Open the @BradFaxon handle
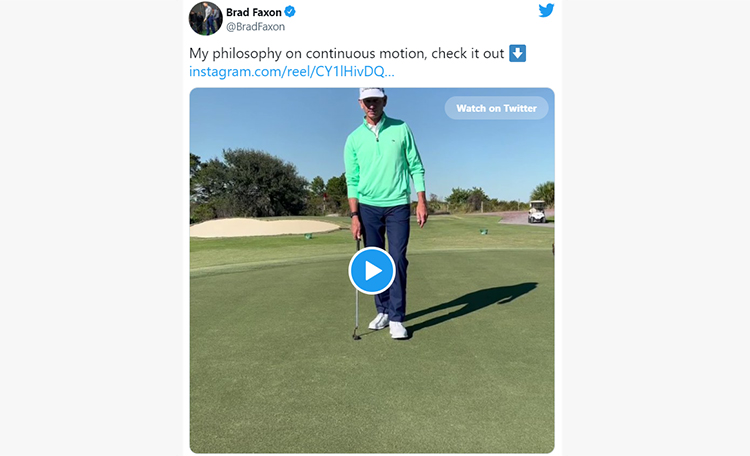The height and width of the screenshot is (456, 750). tap(255, 27)
